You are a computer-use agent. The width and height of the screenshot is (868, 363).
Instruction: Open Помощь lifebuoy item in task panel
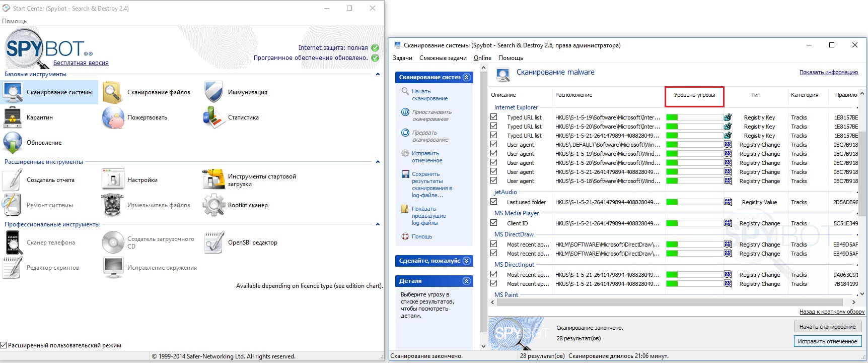(x=417, y=236)
